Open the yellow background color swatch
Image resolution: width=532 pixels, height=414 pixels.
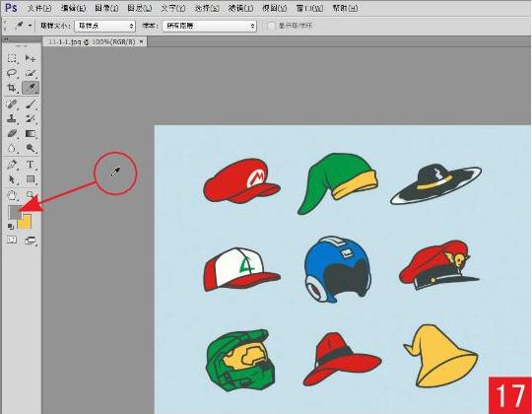point(27,224)
